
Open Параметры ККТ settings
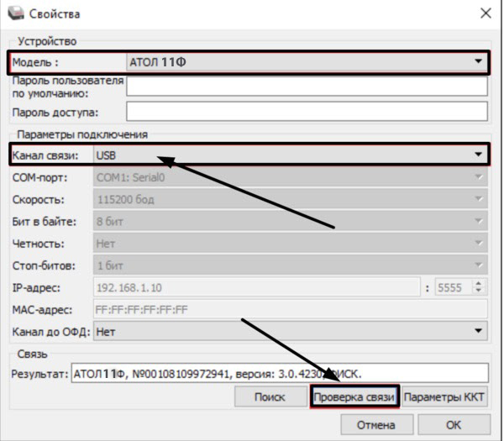point(444,397)
